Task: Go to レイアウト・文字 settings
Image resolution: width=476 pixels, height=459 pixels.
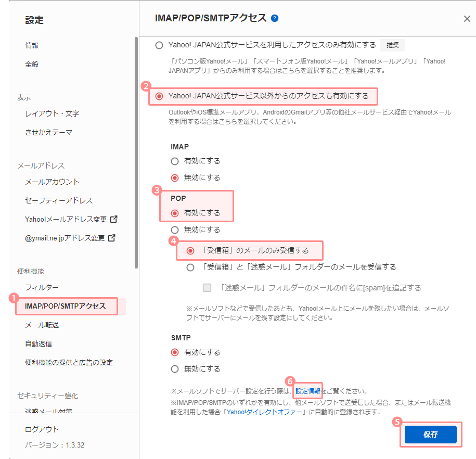Action: [x=52, y=113]
